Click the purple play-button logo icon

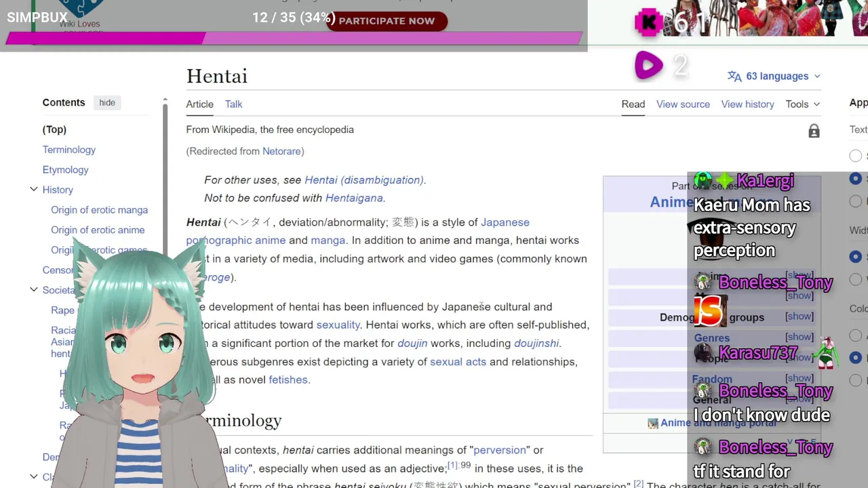(x=649, y=66)
